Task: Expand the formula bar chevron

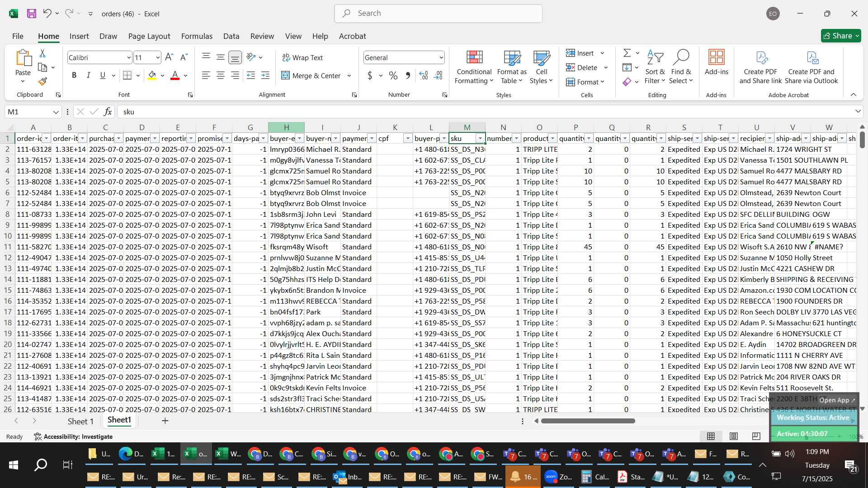Action: coord(858,112)
